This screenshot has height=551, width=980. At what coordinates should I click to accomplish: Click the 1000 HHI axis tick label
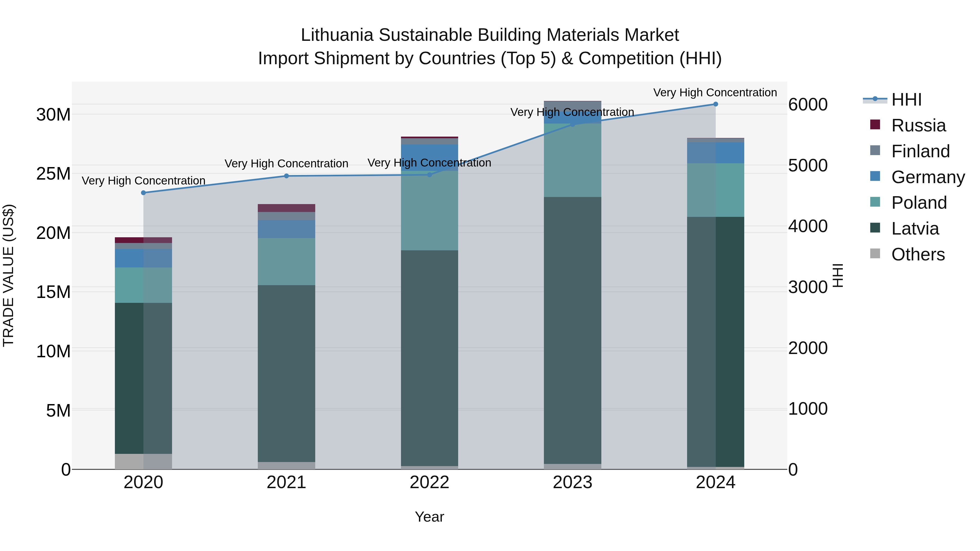808,409
